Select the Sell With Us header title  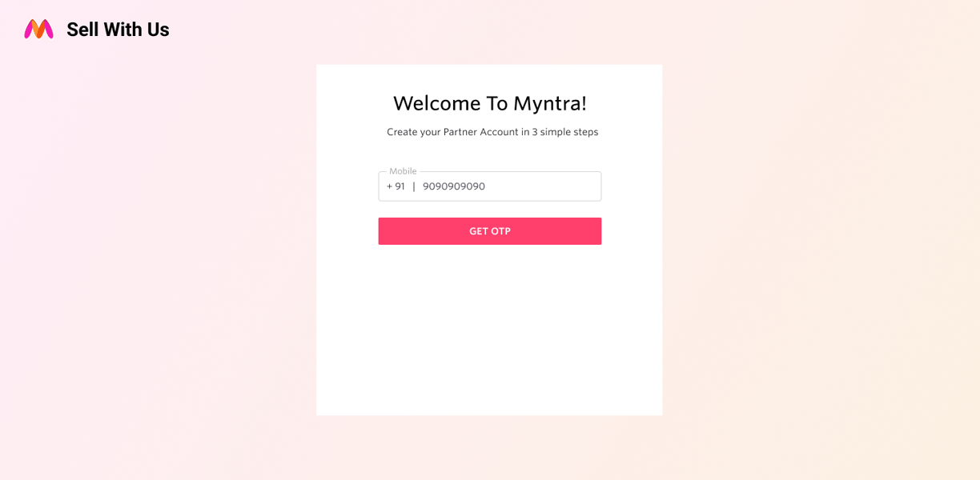pyautogui.click(x=118, y=30)
